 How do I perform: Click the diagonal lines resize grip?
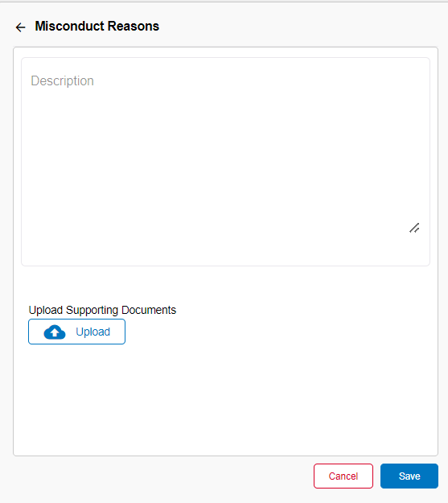(x=414, y=228)
